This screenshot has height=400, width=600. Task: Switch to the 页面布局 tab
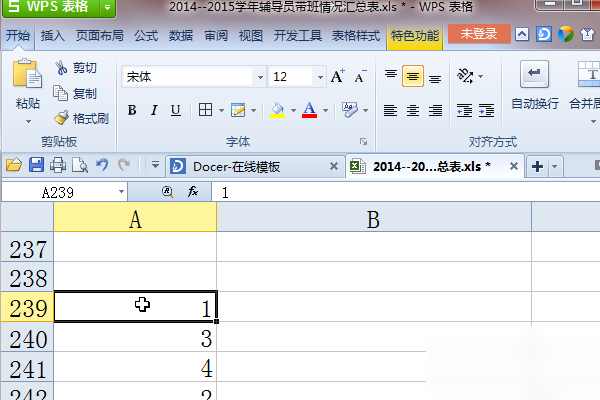point(99,36)
